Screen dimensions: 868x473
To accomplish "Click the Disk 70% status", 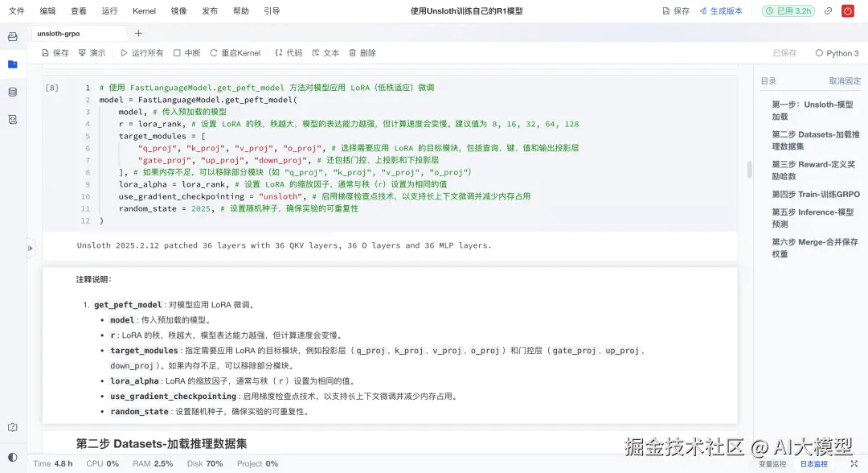I will coord(205,463).
